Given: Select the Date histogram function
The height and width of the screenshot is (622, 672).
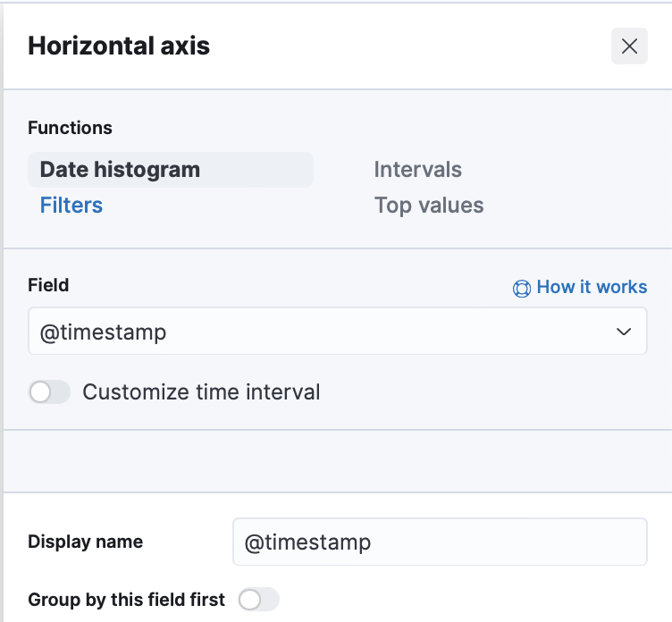Looking at the screenshot, I should (x=171, y=170).
